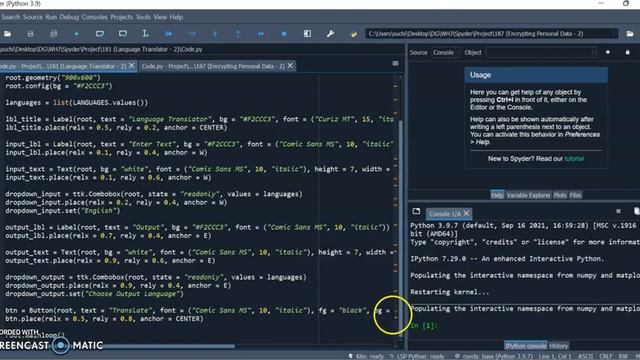The width and height of the screenshot is (640, 360).
Task: Save all open files
Action: coord(53,34)
